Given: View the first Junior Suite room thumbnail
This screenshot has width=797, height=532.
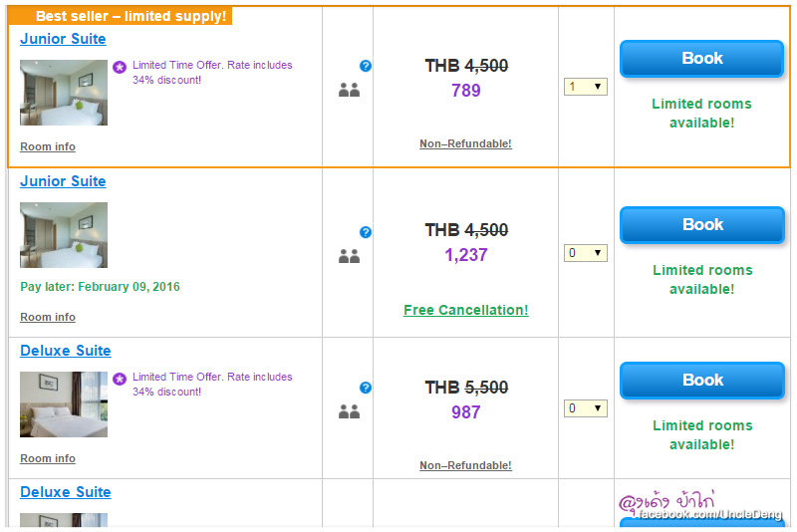Looking at the screenshot, I should pyautogui.click(x=64, y=93).
